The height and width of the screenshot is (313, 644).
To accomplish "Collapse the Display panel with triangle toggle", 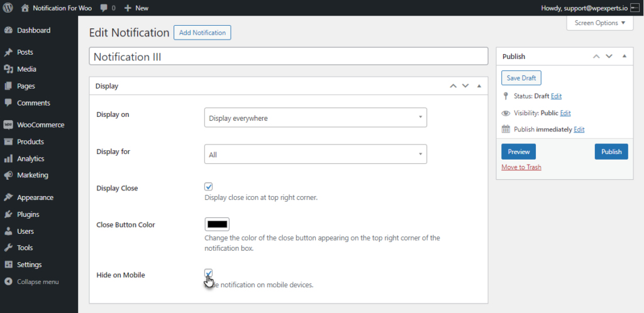I will point(479,86).
